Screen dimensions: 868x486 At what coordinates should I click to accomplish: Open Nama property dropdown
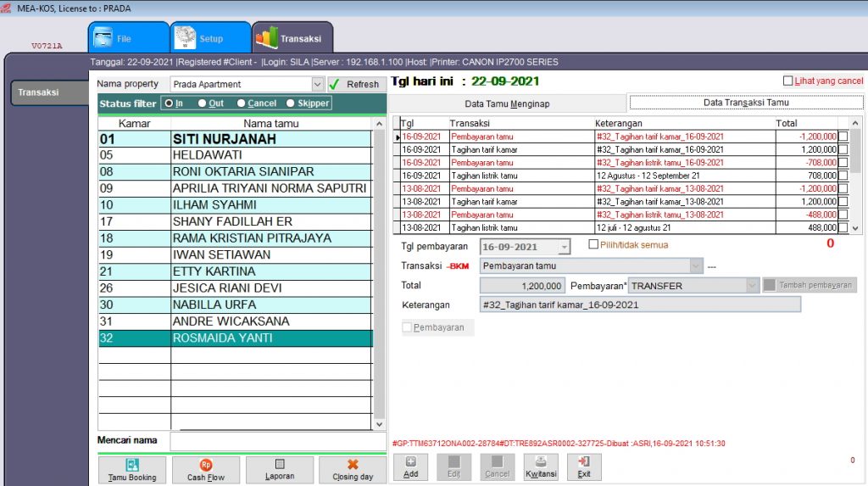tap(317, 84)
